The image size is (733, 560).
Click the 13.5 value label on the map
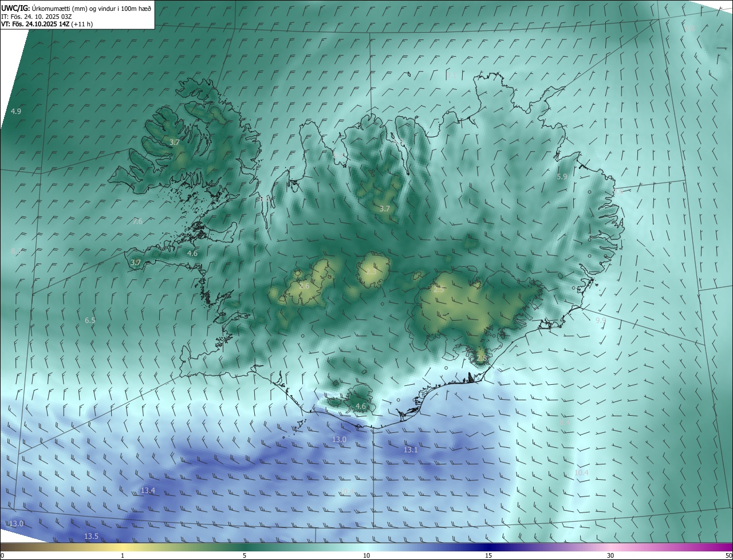point(91,536)
